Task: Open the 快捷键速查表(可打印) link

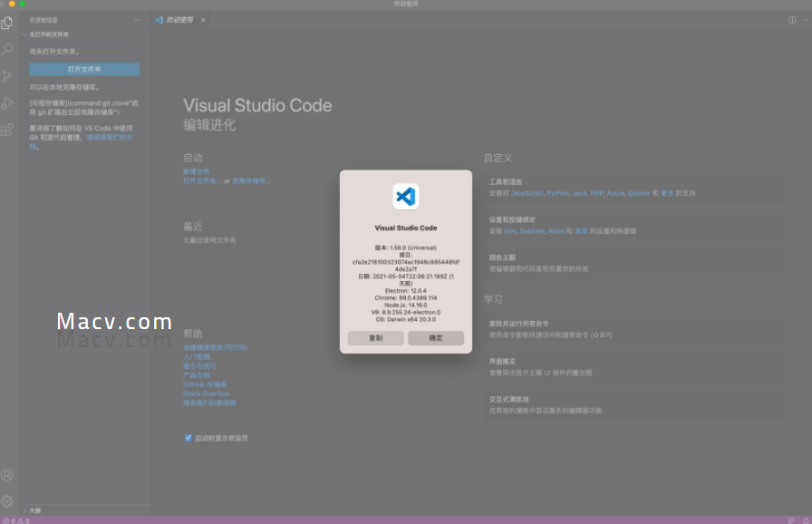Action: point(216,348)
